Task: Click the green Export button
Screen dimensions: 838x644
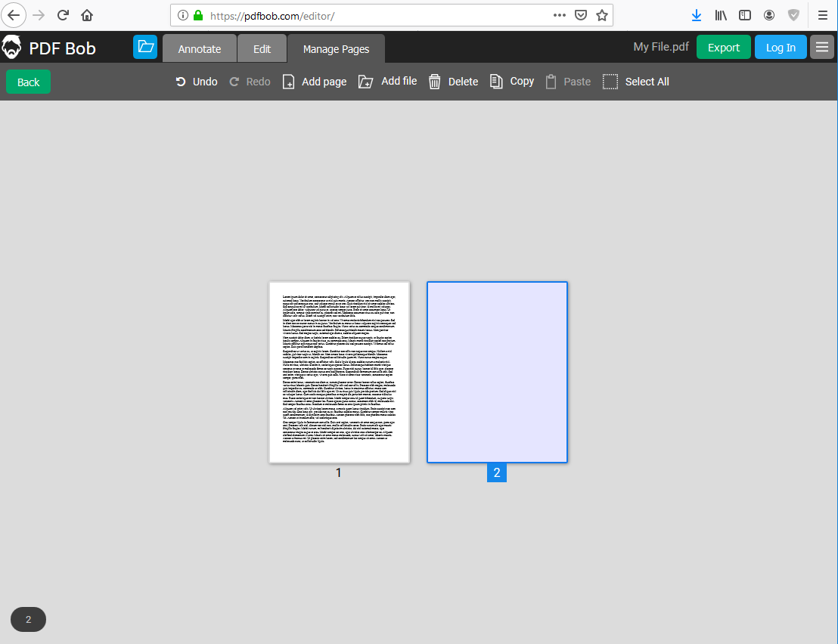Action: click(724, 47)
